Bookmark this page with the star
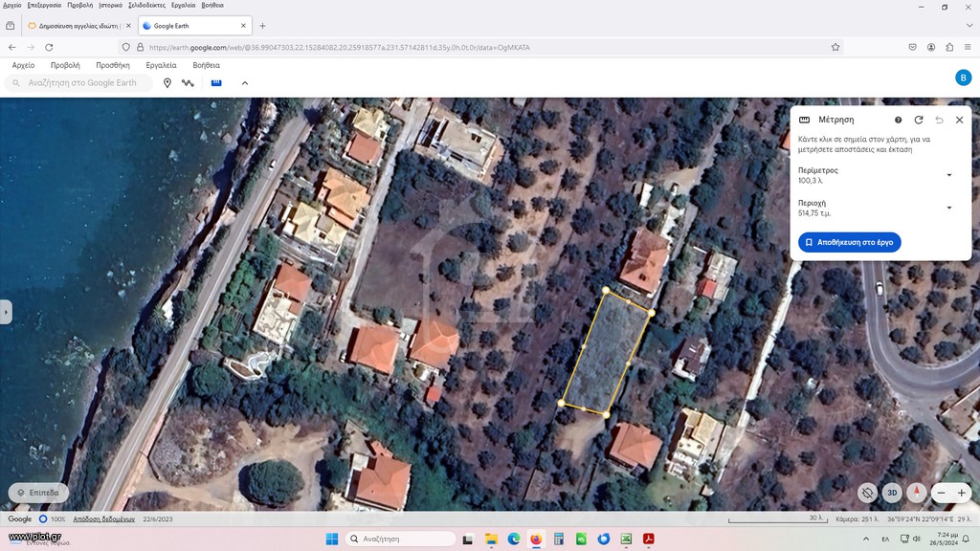 pyautogui.click(x=835, y=47)
